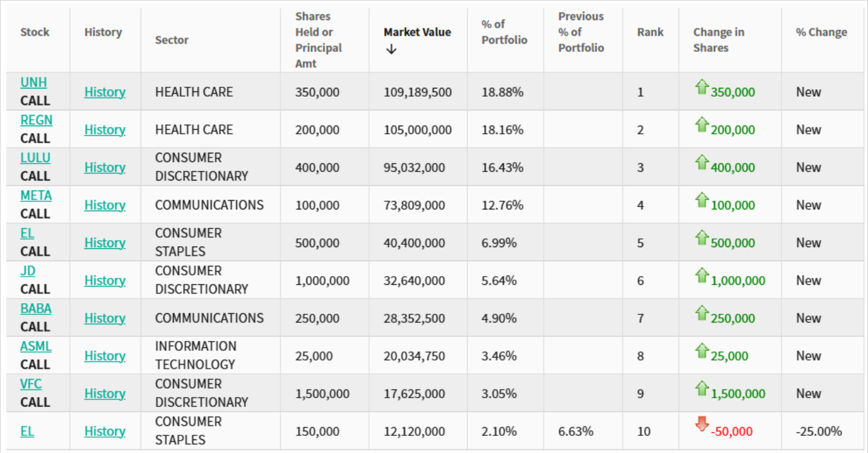Image resolution: width=868 pixels, height=453 pixels.
Task: Click the green up arrow in BABA row
Action: pyautogui.click(x=701, y=314)
